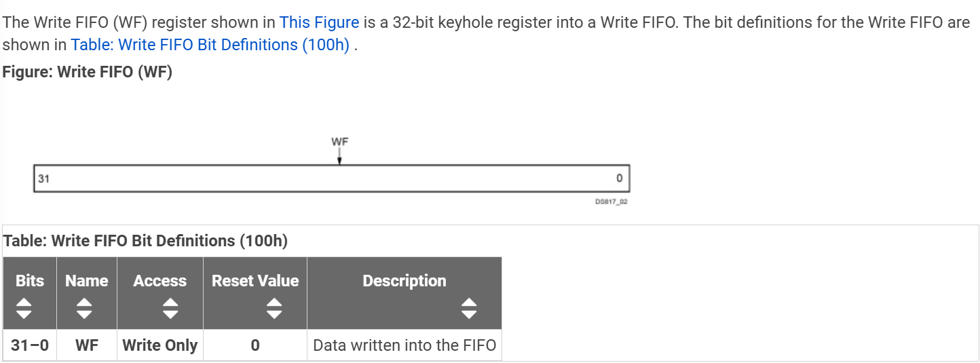Click the sort-up arrow under Reset Value
The height and width of the screenshot is (363, 980).
(x=274, y=303)
